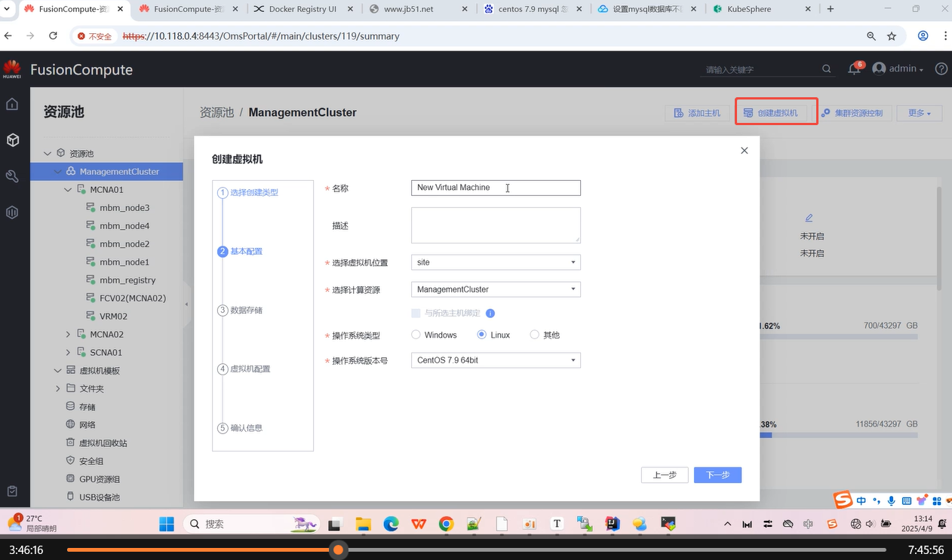Viewport: 952px width, 560px height.
Task: Click the notification bell icon
Action: point(854,69)
